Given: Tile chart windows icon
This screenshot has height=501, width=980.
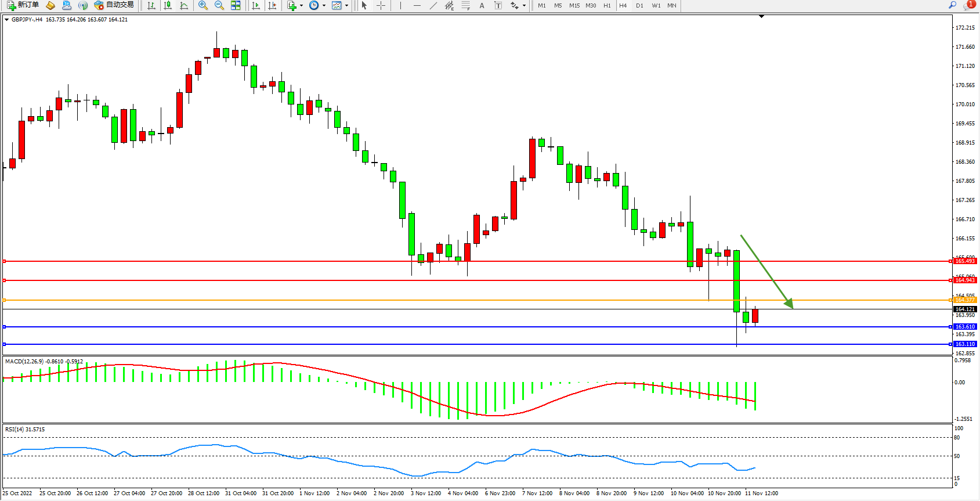Looking at the screenshot, I should point(236,5).
